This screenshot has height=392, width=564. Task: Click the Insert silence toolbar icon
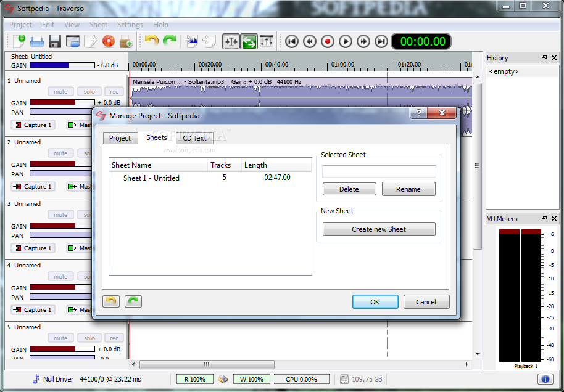click(209, 41)
